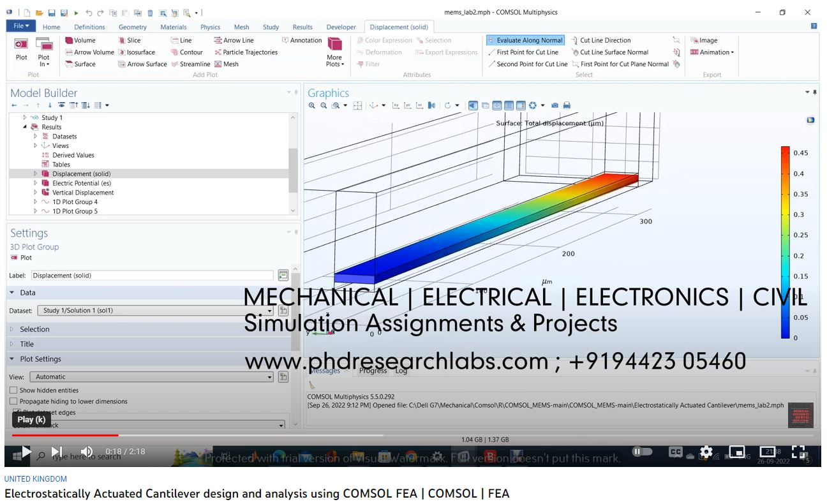Add a Slice plot
This screenshot has height=504, width=827.
[x=130, y=40]
